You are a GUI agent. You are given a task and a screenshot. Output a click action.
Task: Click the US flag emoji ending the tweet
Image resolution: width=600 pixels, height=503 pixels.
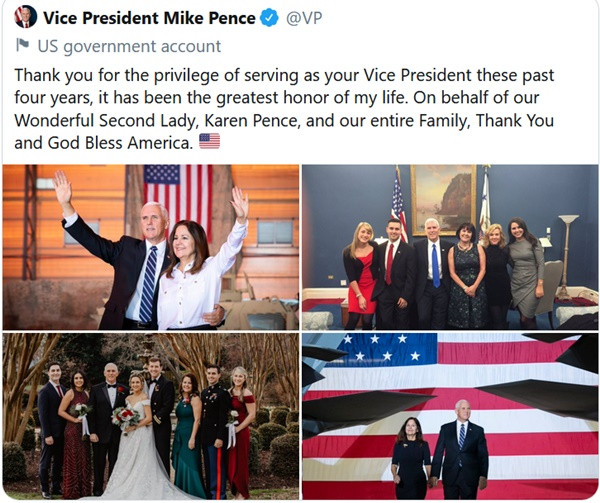tap(209, 142)
